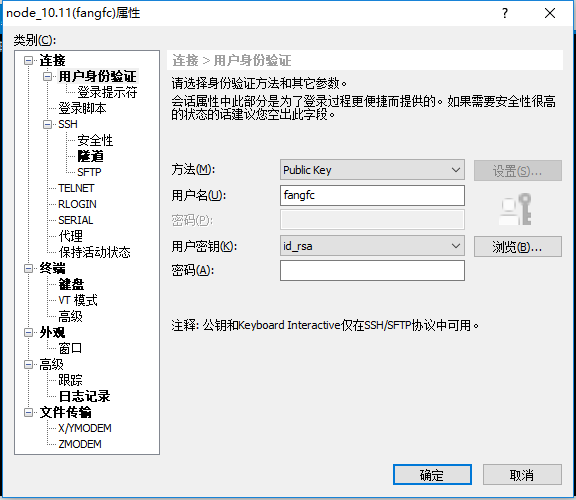This screenshot has width=576, height=500.
Task: Collapse the 高级 root tree node
Action: (x=28, y=364)
